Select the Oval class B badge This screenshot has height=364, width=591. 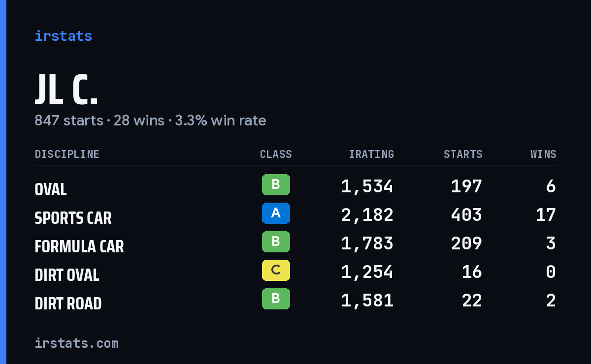click(276, 184)
